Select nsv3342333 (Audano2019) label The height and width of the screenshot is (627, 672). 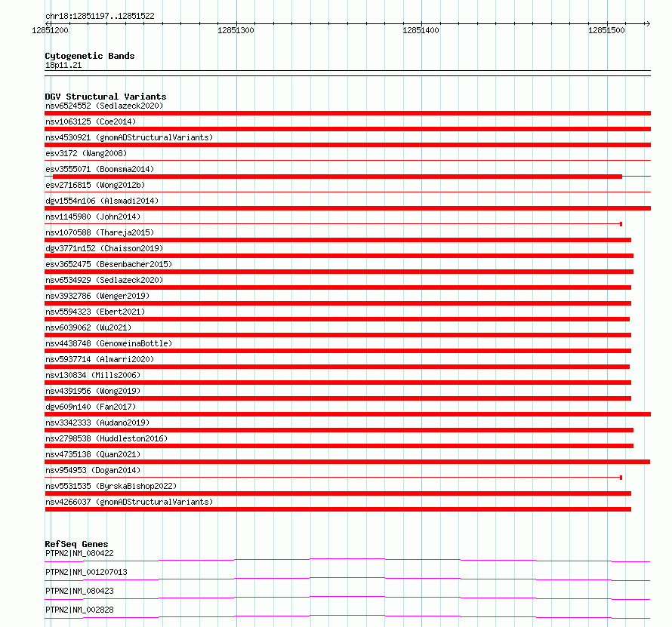click(x=97, y=423)
